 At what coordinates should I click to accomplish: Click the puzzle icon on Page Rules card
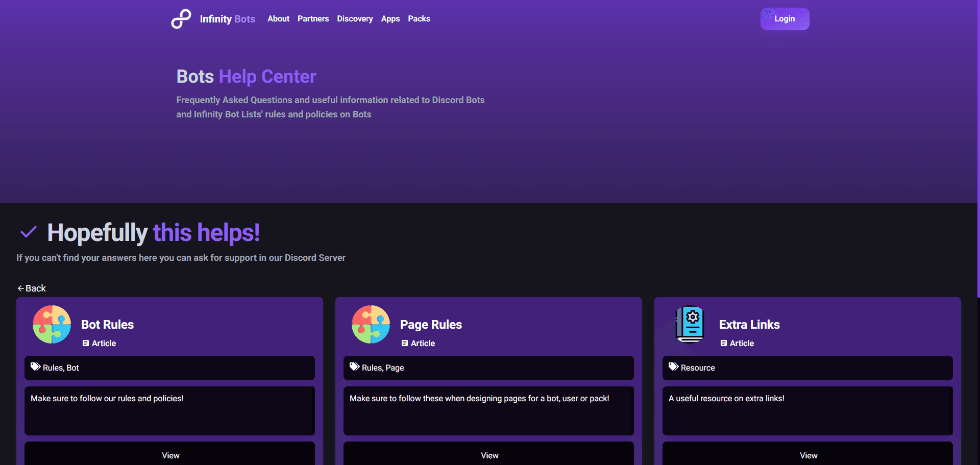point(371,324)
